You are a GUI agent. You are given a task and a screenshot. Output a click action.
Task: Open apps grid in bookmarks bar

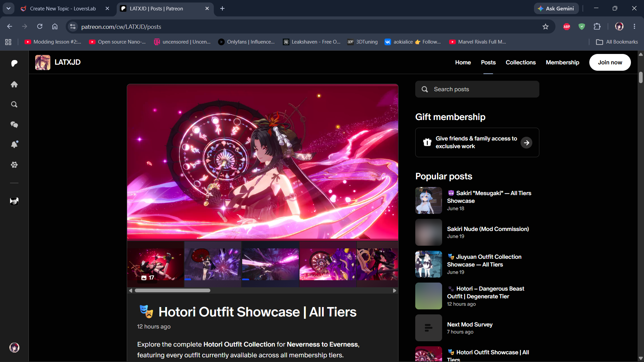pyautogui.click(x=8, y=42)
